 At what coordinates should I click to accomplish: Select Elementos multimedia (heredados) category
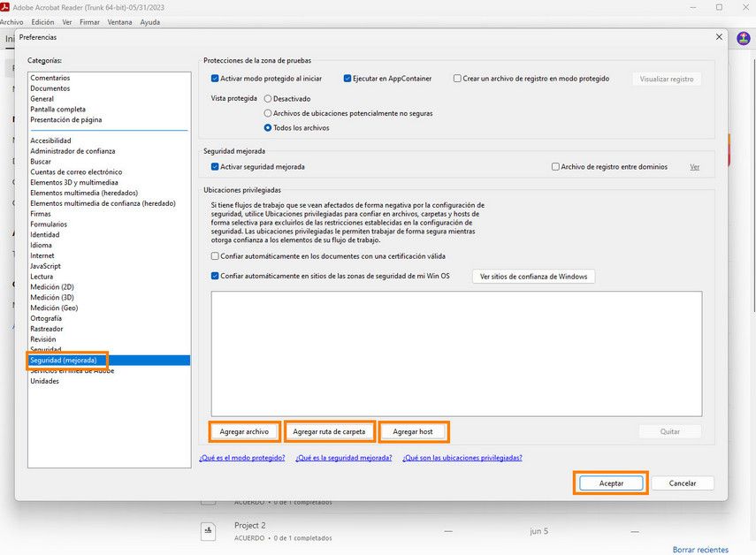pyautogui.click(x=84, y=193)
